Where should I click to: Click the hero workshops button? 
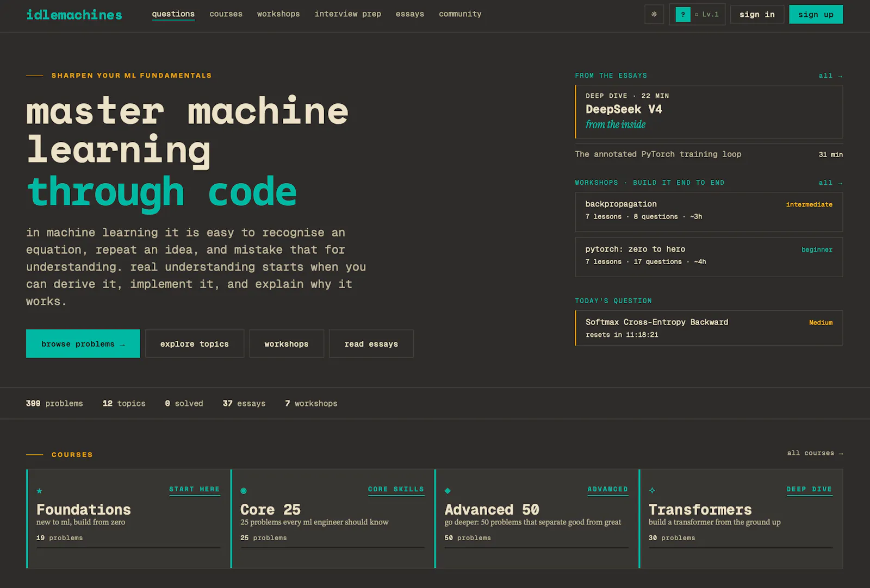[287, 343]
